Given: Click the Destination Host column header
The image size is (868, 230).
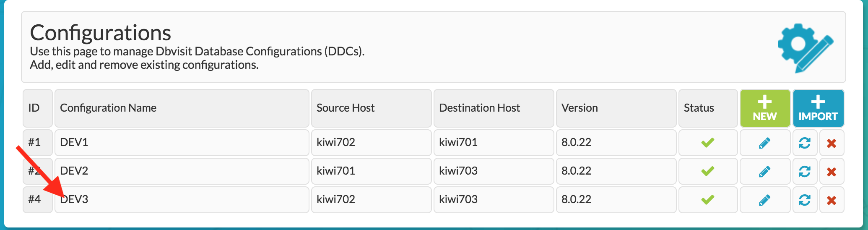Looking at the screenshot, I should click(494, 108).
